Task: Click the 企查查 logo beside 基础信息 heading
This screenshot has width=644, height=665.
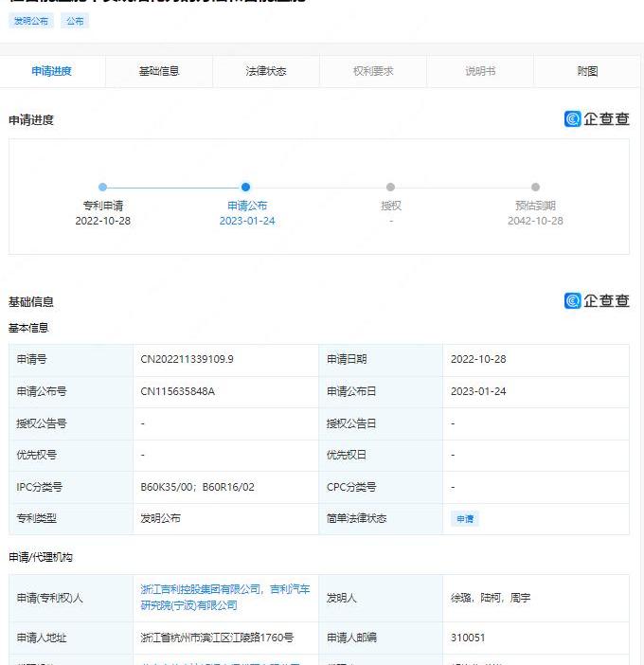Action: pyautogui.click(x=597, y=301)
